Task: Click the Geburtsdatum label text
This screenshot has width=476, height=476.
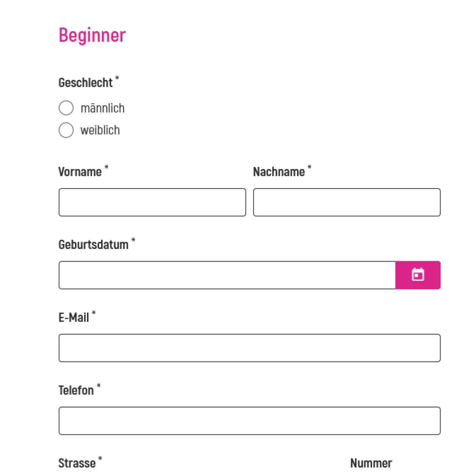Action: pos(94,244)
